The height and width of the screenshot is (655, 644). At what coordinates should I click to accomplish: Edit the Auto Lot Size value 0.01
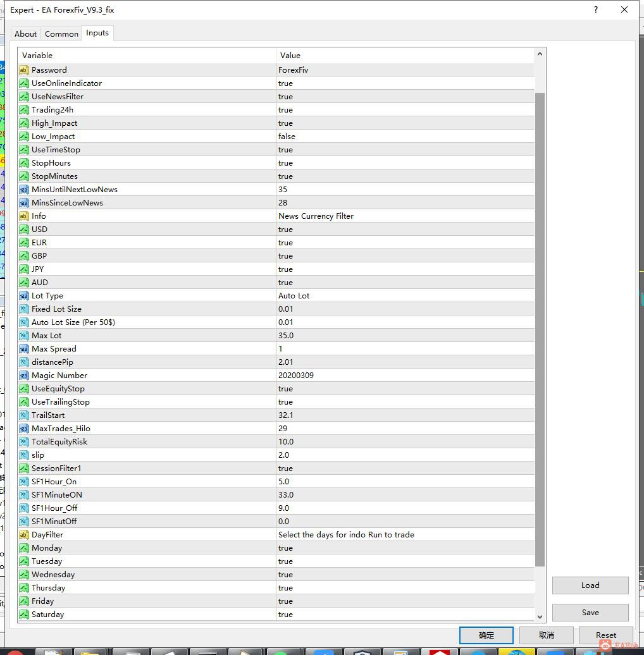click(x=405, y=322)
